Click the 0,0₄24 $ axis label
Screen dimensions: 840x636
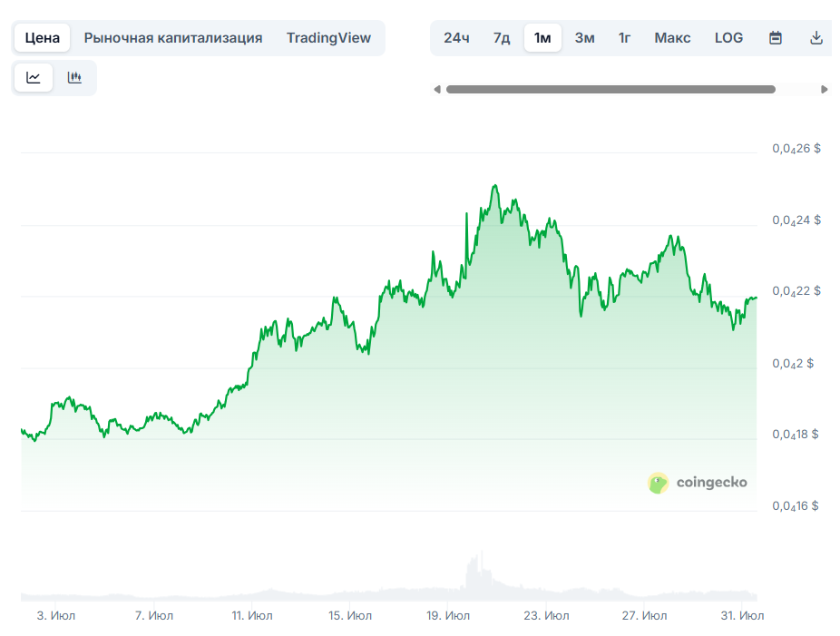point(796,220)
